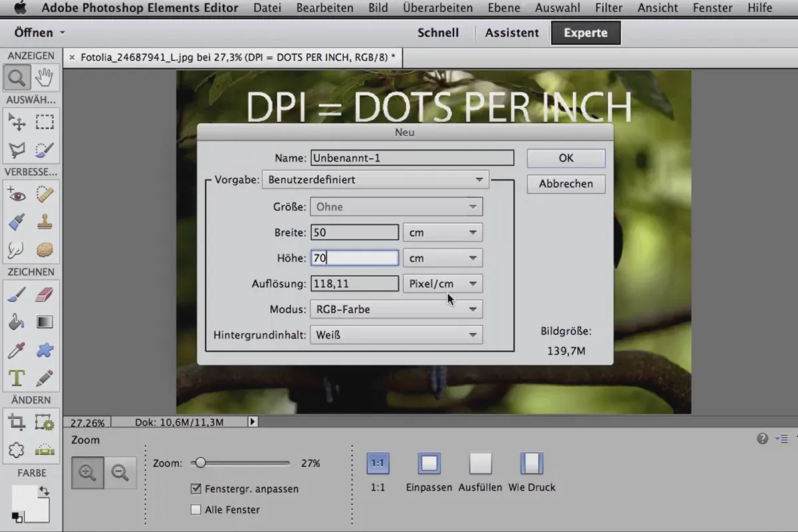Enable the Alle Fenster checkbox

pos(196,509)
